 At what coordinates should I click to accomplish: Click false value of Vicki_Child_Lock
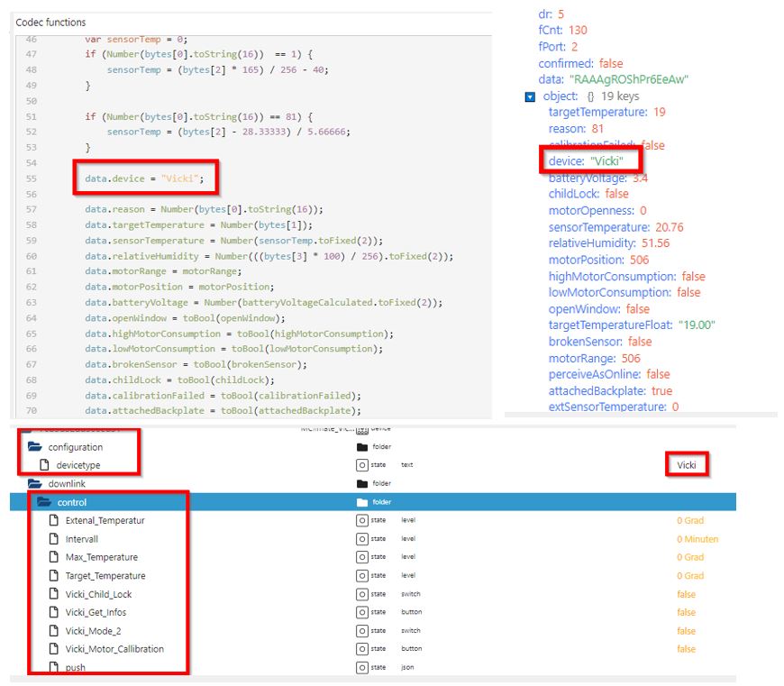click(x=686, y=594)
